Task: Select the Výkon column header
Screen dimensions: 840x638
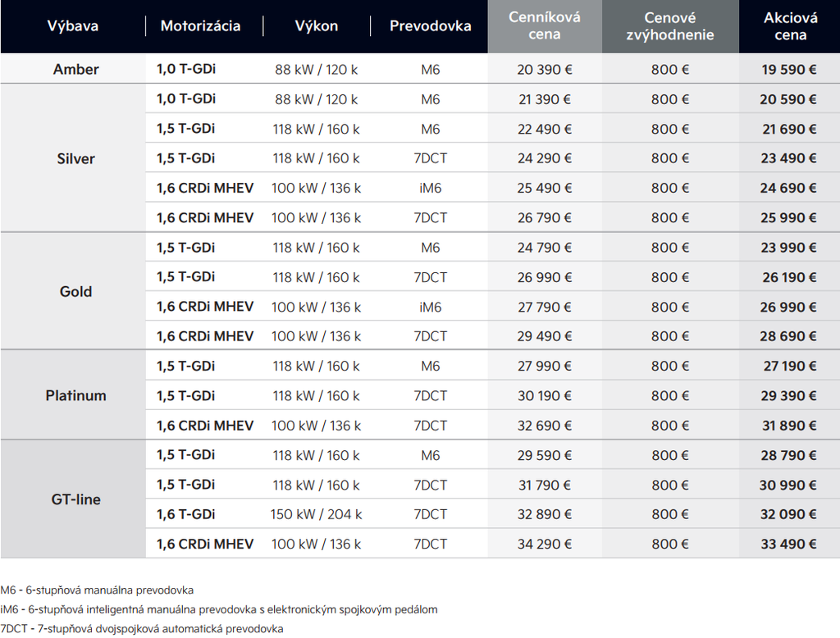Action: click(x=316, y=26)
